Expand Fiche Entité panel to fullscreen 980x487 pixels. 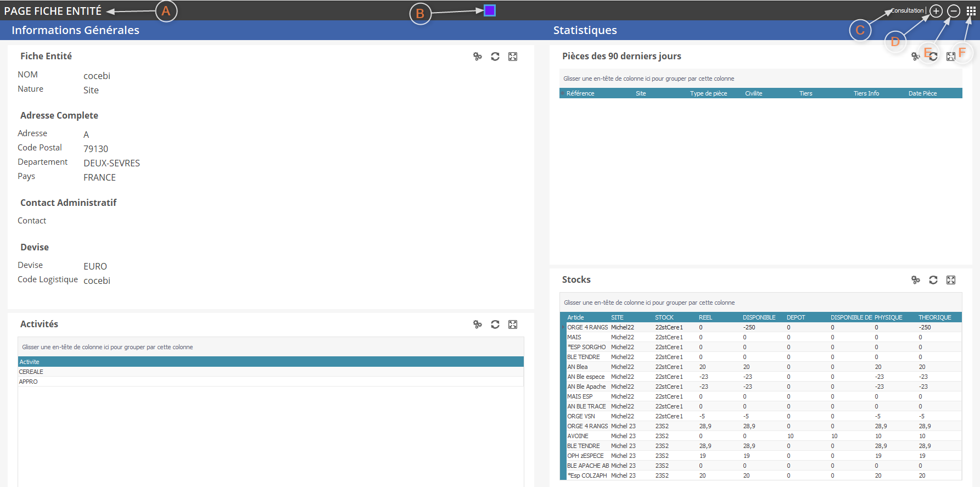tap(513, 57)
